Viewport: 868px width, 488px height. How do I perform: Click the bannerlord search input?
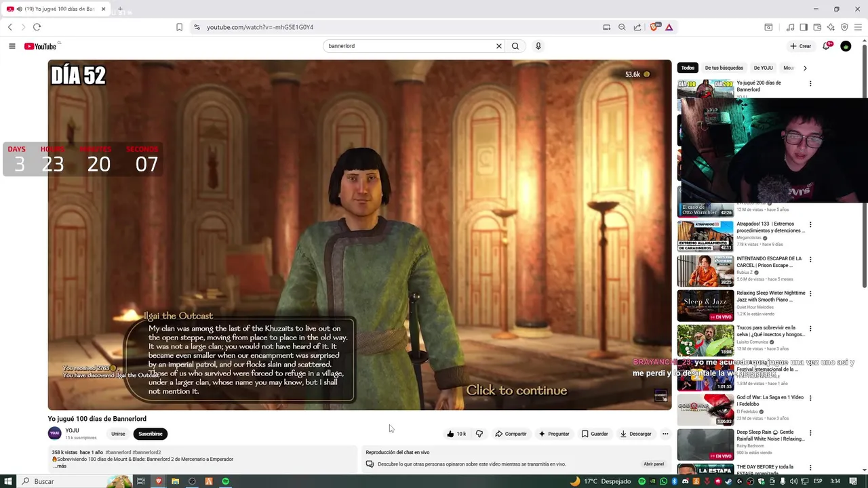pyautogui.click(x=409, y=46)
